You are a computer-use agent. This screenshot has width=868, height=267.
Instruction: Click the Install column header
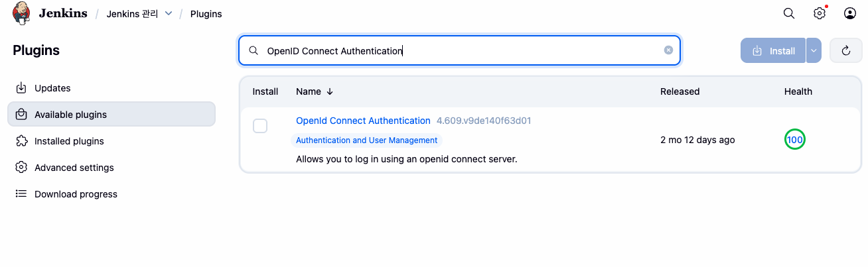tap(265, 91)
